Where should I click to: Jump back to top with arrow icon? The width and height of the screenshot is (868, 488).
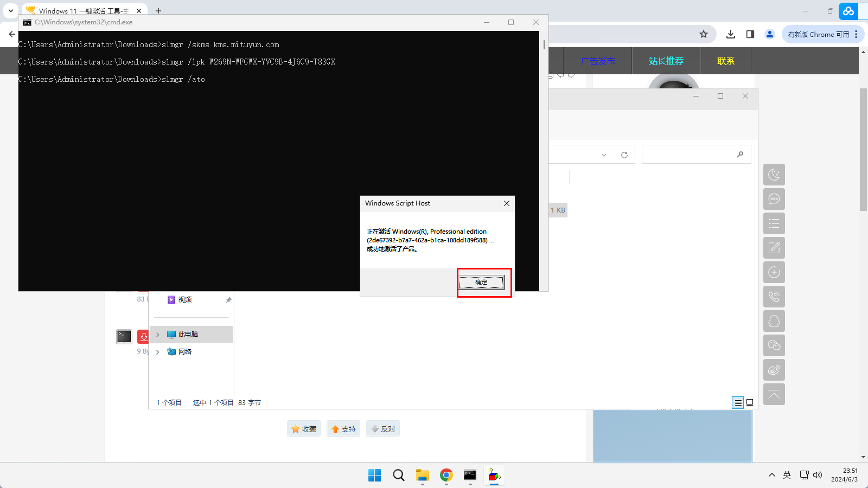coord(774,394)
